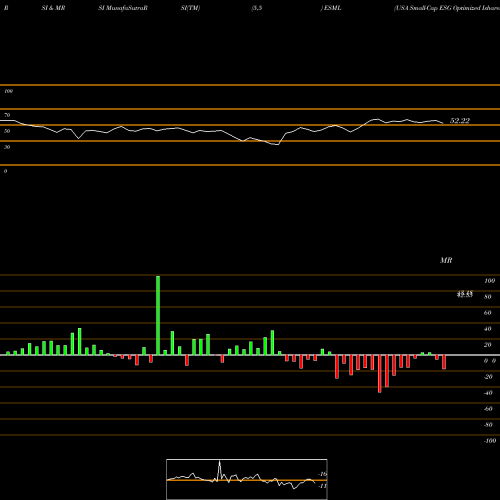
Task: Select the 'SI & MR' header text
Action: (x=53, y=8)
